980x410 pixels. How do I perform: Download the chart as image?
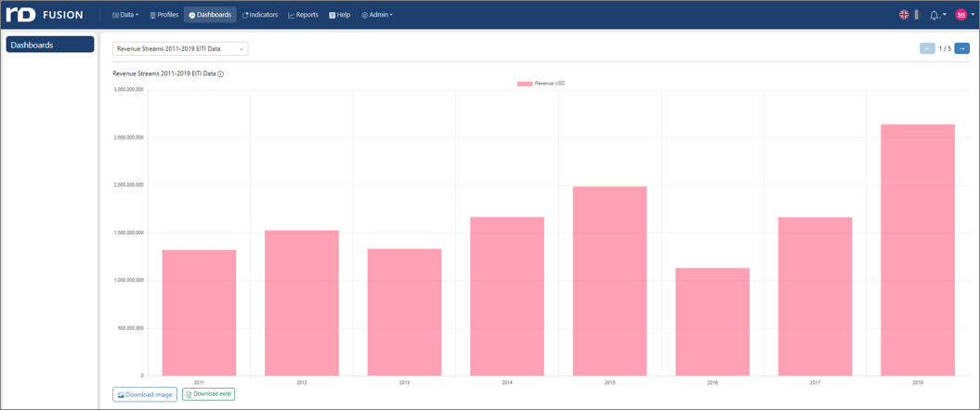(145, 394)
